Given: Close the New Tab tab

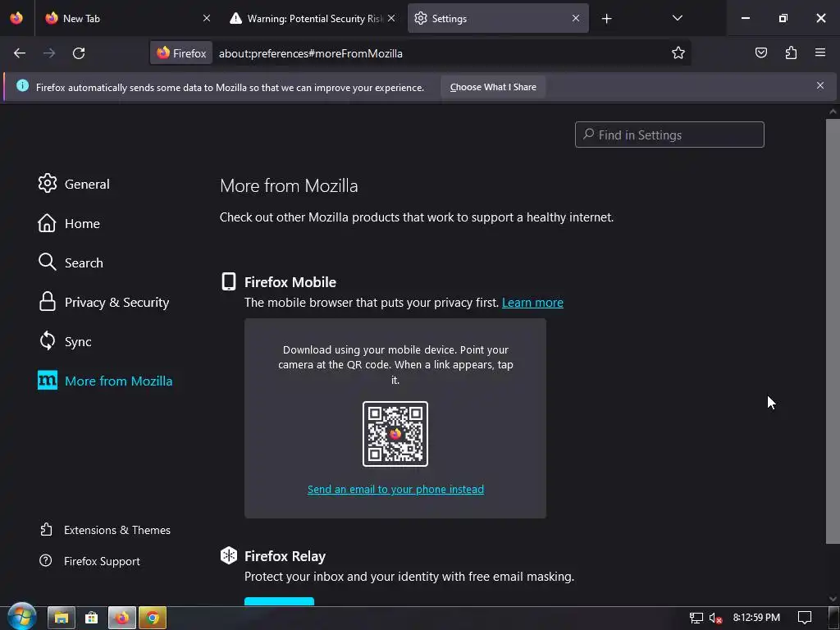Looking at the screenshot, I should click(x=207, y=18).
